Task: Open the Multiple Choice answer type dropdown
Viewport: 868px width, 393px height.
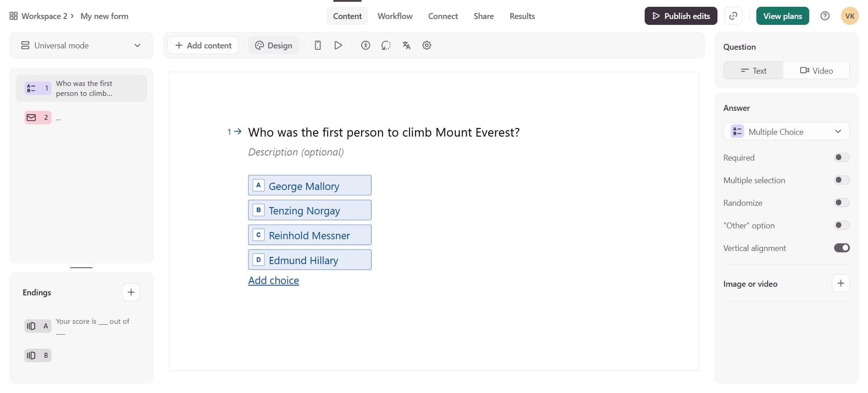Action: pyautogui.click(x=786, y=132)
